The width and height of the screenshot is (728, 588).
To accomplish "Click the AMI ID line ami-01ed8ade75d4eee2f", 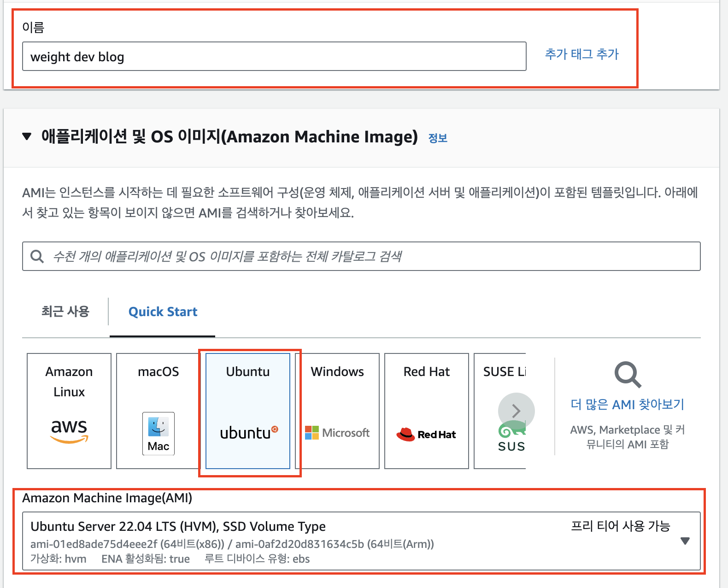I will (232, 544).
